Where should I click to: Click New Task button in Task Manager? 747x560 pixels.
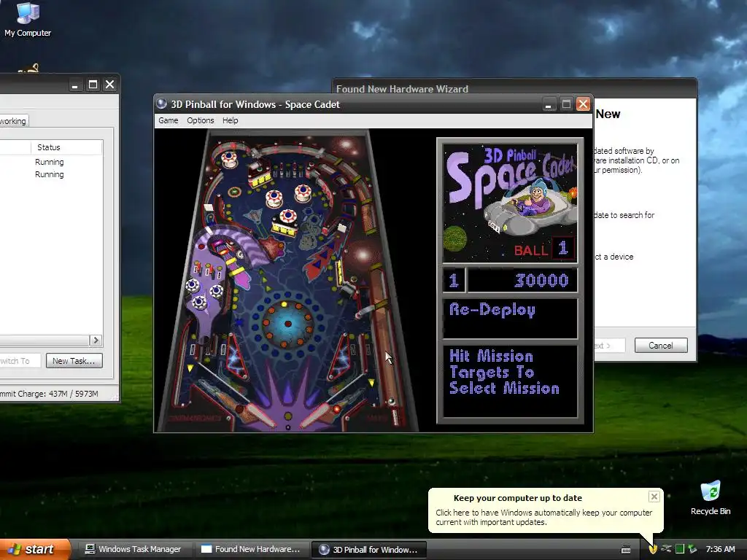pyautogui.click(x=74, y=361)
